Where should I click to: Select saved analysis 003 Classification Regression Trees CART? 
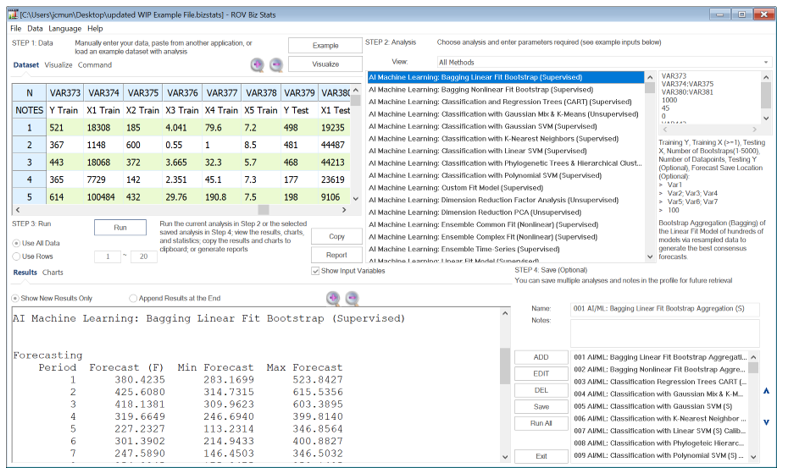click(659, 382)
